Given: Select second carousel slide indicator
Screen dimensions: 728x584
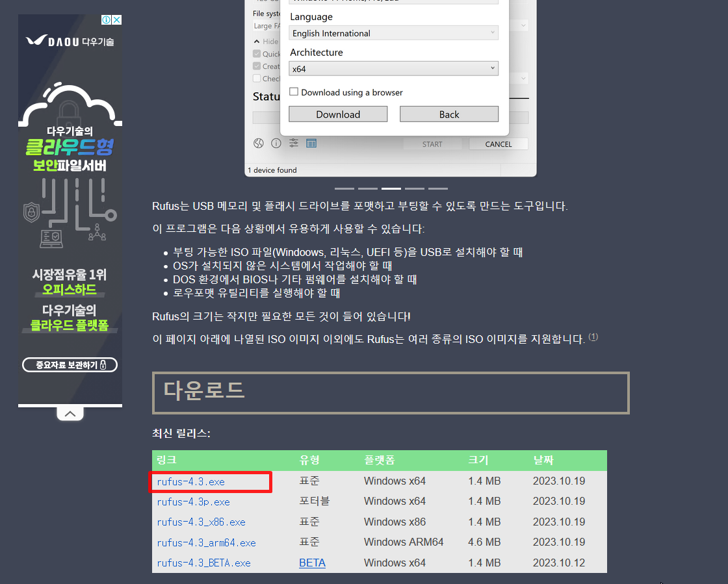Looking at the screenshot, I should (x=368, y=188).
